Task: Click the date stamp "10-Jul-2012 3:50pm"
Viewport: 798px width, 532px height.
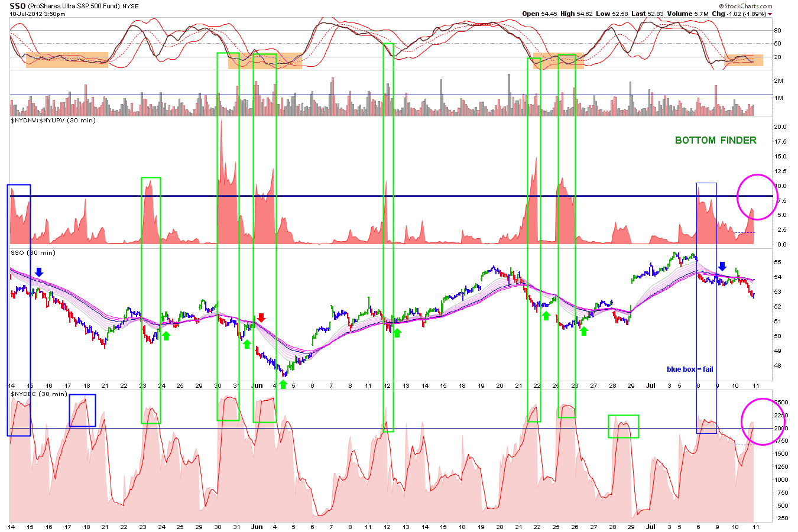Action: (x=37, y=14)
